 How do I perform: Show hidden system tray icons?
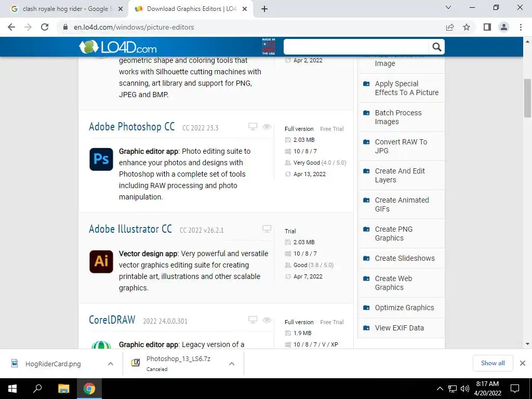tap(440, 389)
